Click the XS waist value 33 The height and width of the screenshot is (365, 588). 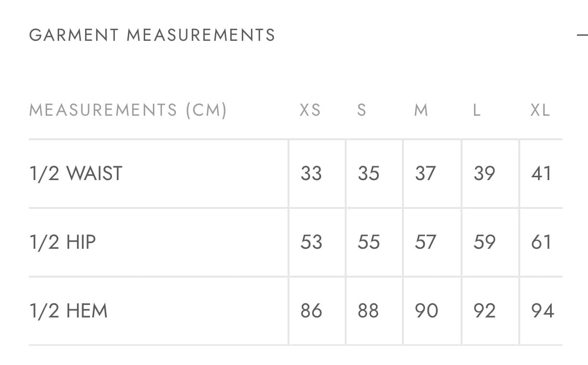coord(311,173)
